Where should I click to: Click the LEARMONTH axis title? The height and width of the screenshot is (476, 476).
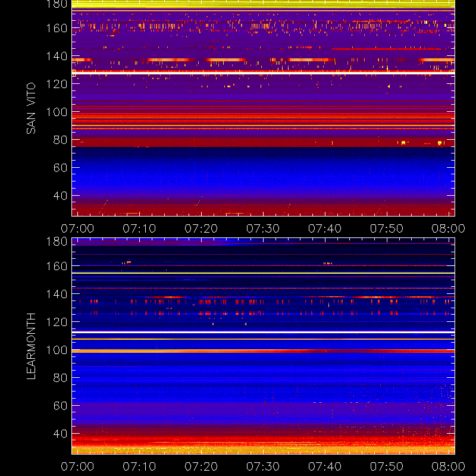coord(31,346)
